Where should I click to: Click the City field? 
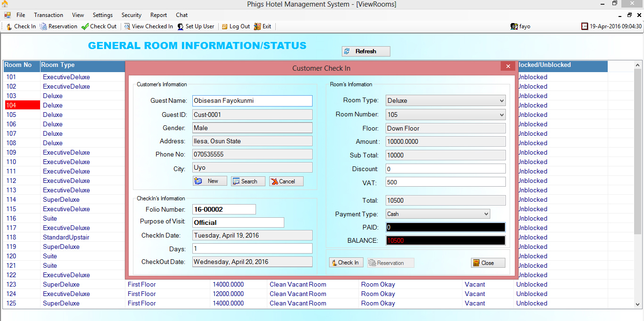252,167
